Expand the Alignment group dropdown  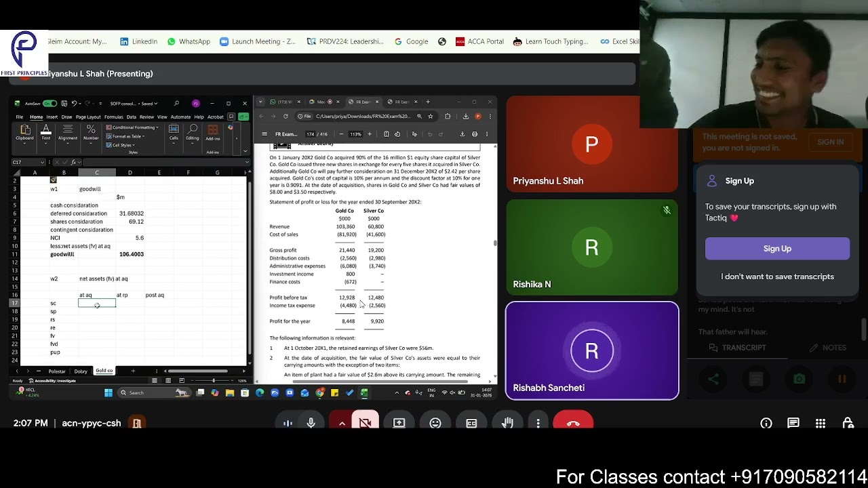click(68, 132)
